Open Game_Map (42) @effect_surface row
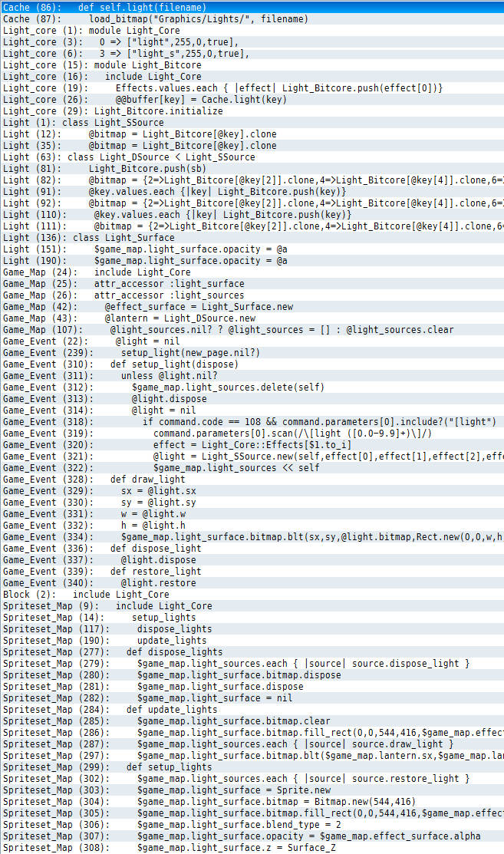The height and width of the screenshot is (854, 504). [x=252, y=307]
